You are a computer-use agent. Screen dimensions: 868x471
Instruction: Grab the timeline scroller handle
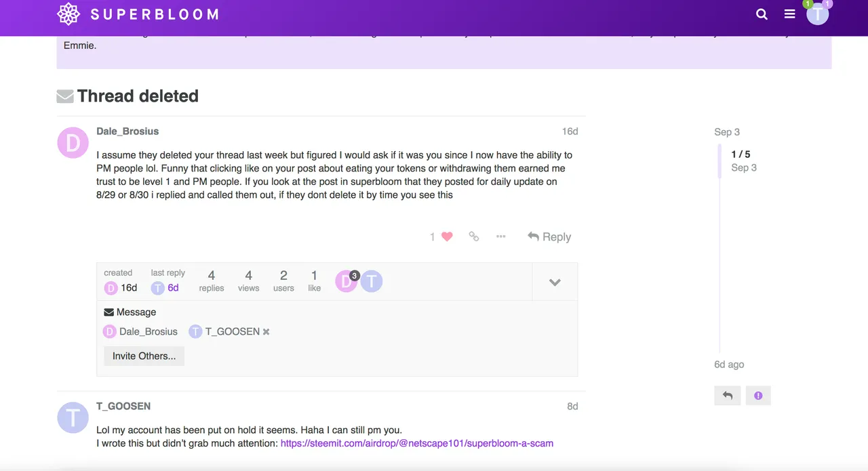[719, 161]
